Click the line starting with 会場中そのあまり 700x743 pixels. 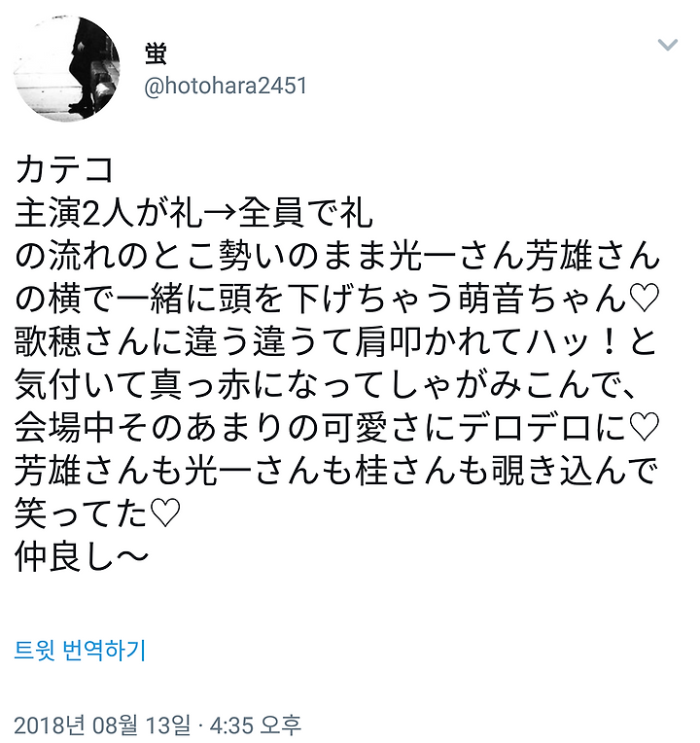(x=336, y=426)
